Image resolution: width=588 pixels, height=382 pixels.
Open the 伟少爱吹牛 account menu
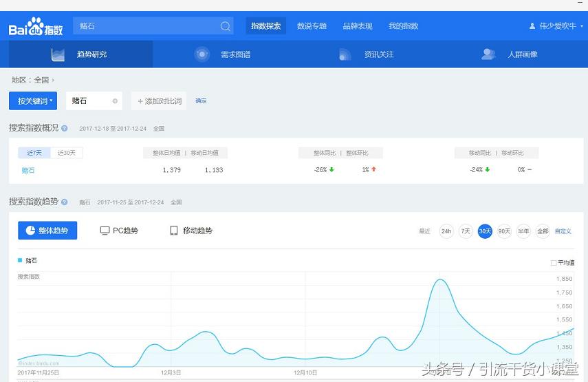(x=556, y=26)
